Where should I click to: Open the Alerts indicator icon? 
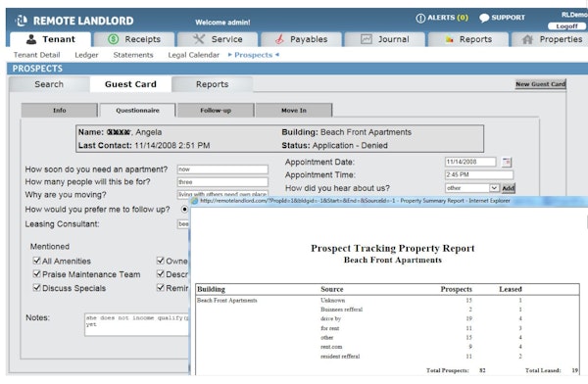point(420,18)
